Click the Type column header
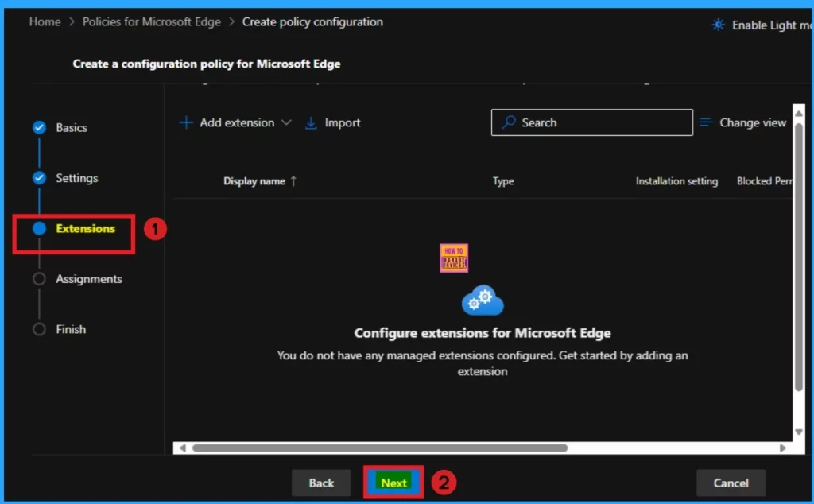Viewport: 814px width, 504px height. (x=503, y=181)
